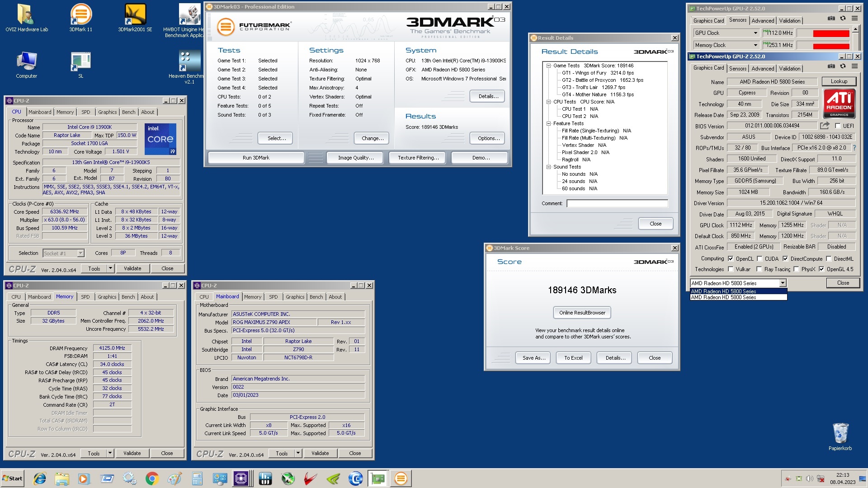Switch to Sensors tab in front GPU-Z window

[738, 69]
